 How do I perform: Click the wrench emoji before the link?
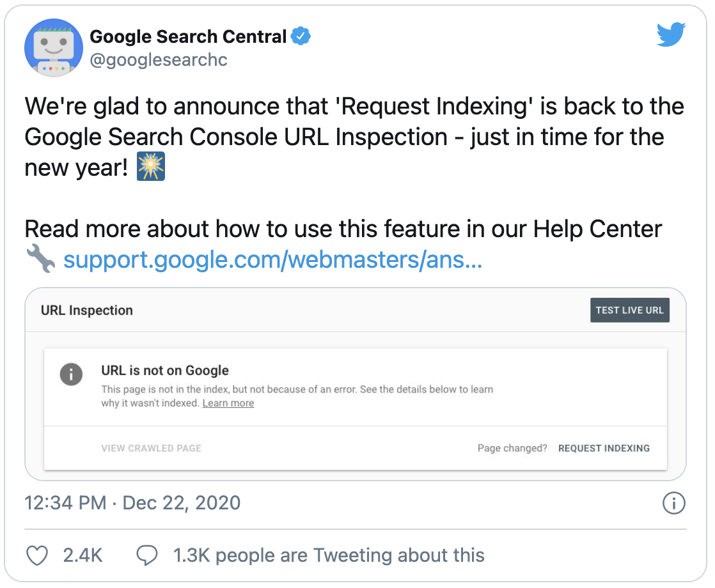point(40,258)
